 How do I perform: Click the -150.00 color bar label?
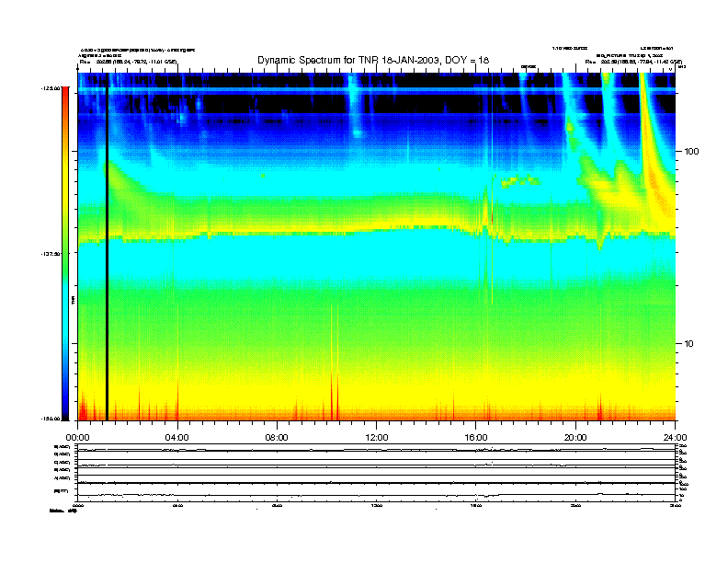click(51, 419)
